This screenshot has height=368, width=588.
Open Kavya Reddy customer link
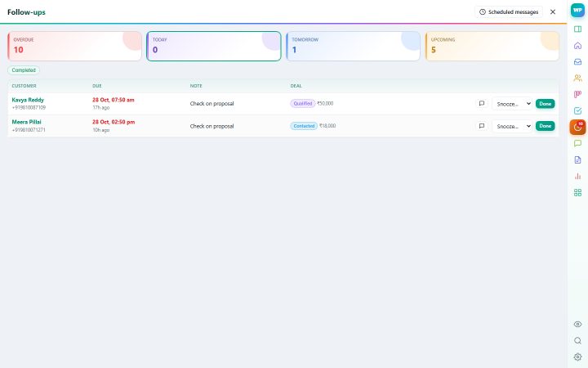[28, 100]
